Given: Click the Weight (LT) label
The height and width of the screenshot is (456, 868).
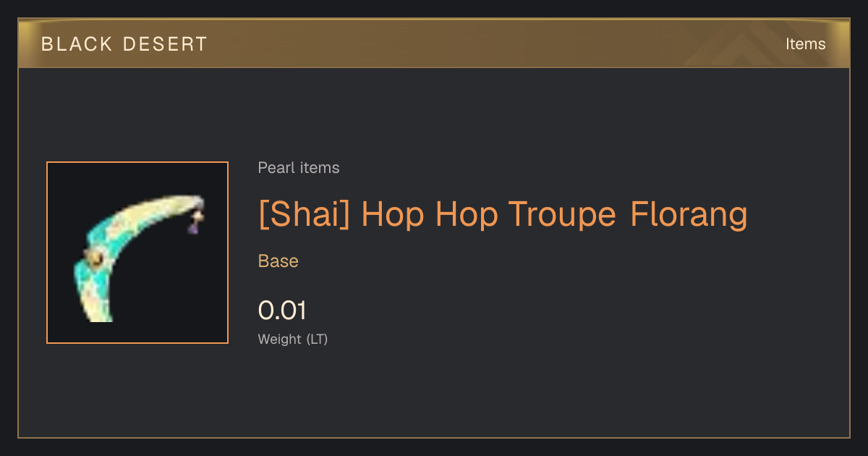Looking at the screenshot, I should pos(293,339).
